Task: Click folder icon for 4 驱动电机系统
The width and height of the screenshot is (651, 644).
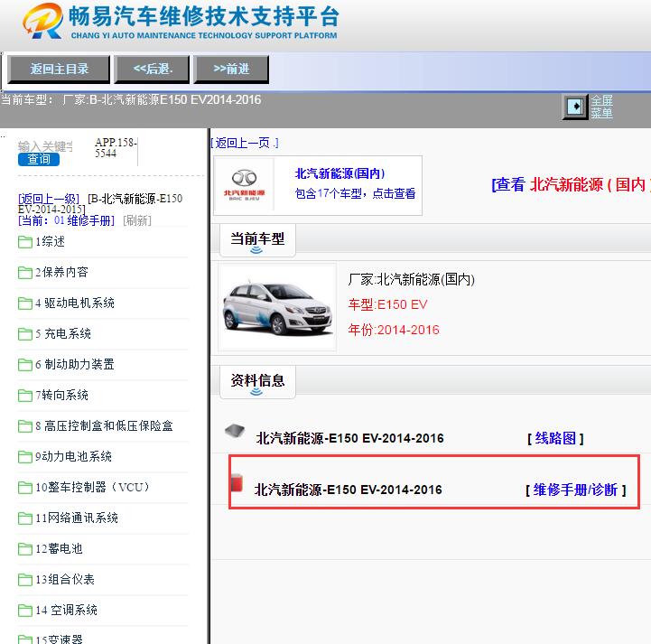Action: (25, 303)
